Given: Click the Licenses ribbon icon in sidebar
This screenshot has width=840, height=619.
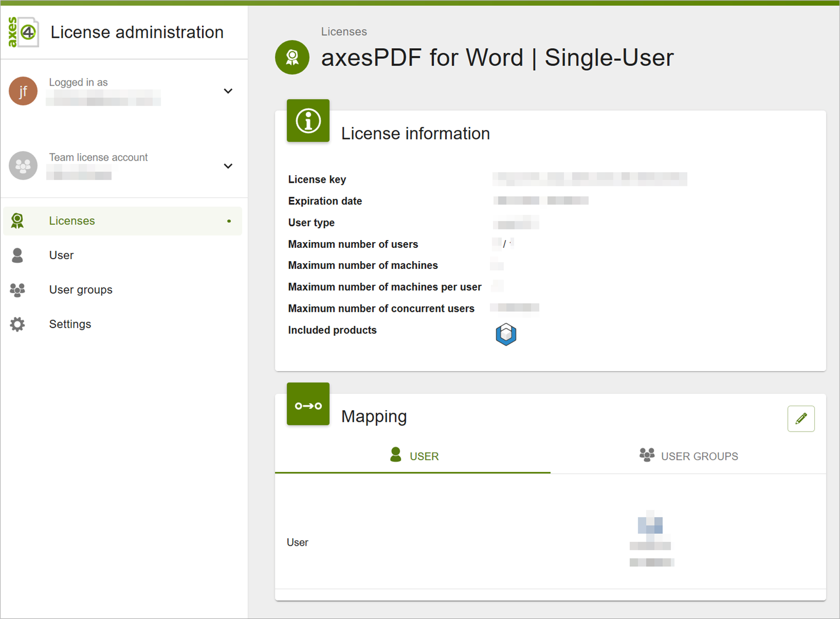Looking at the screenshot, I should click(18, 221).
